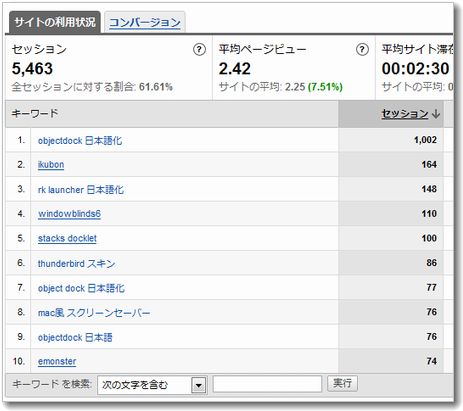463x411 pixels.
Task: Click the keyword search text field
Action: coord(267,384)
